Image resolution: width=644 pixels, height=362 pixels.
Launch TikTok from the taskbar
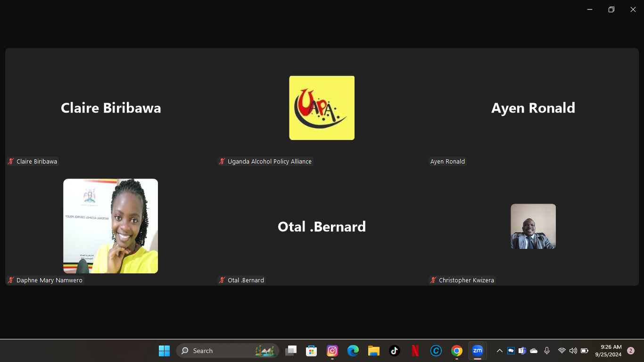(x=395, y=351)
